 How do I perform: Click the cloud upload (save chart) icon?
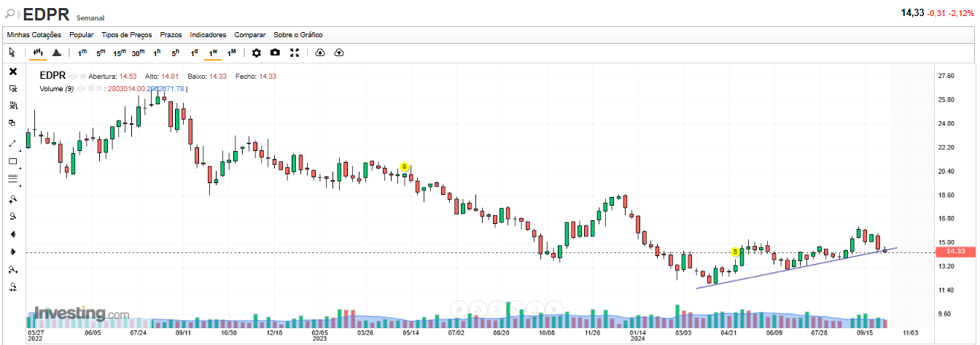pos(339,53)
